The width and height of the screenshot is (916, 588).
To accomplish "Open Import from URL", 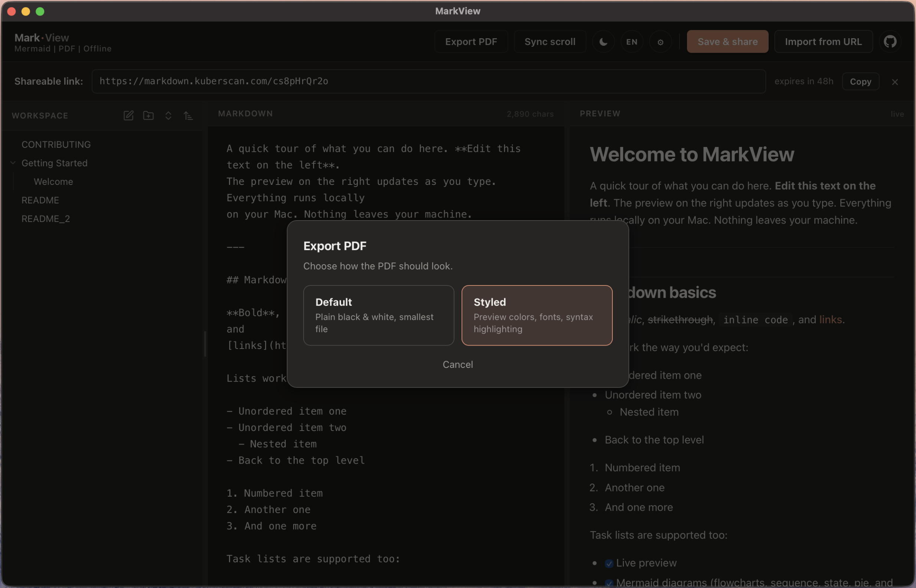I will [823, 42].
